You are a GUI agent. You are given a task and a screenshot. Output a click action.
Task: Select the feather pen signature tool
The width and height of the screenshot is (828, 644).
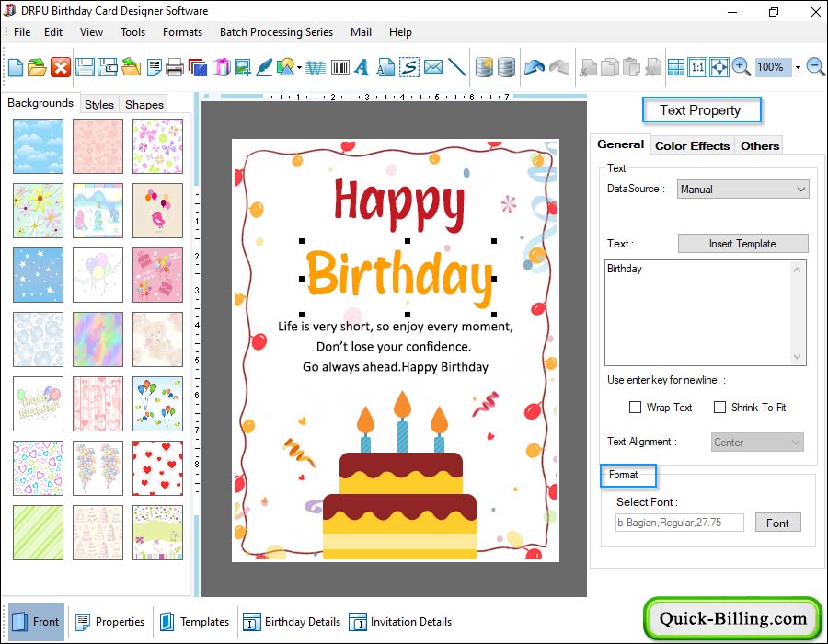[x=264, y=67]
